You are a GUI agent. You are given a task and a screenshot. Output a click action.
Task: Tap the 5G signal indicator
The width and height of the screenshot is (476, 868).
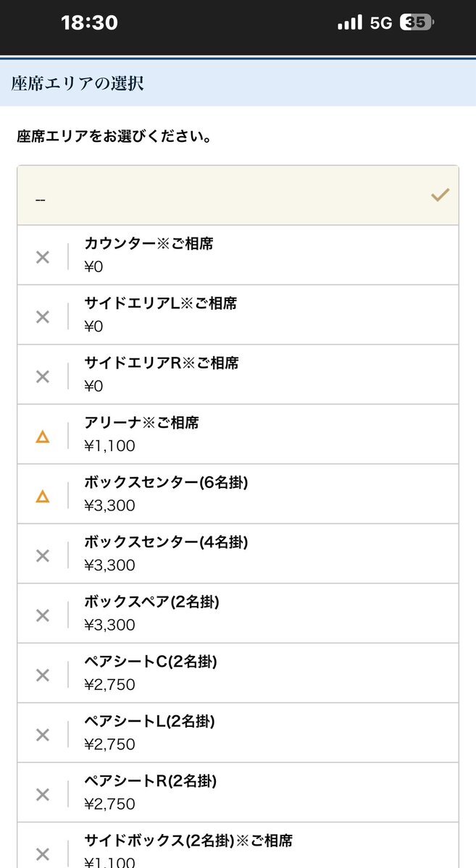point(380,23)
